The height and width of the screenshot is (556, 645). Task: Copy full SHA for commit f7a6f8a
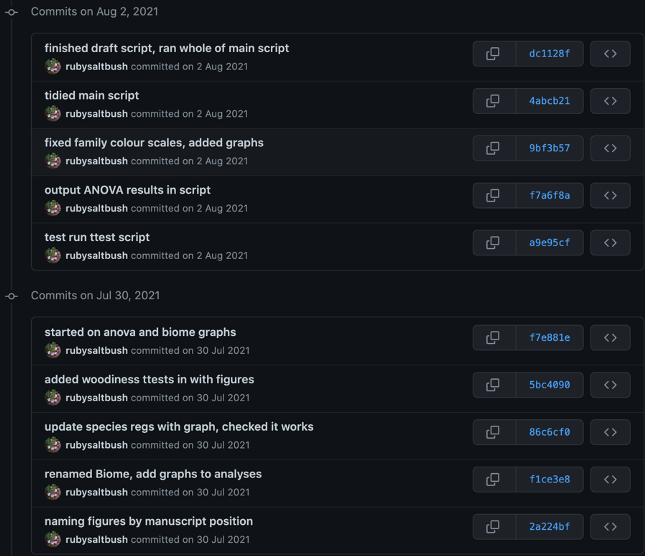tap(493, 195)
